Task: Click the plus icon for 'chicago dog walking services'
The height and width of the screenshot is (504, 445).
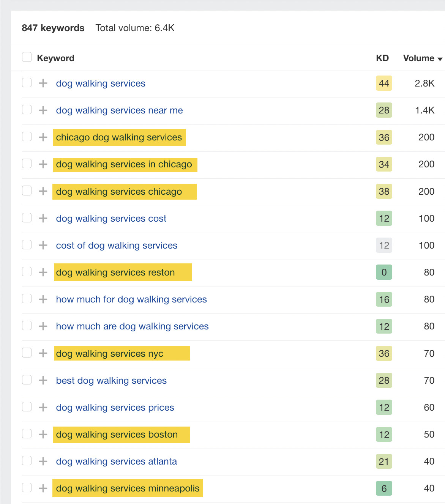Action: pyautogui.click(x=43, y=137)
